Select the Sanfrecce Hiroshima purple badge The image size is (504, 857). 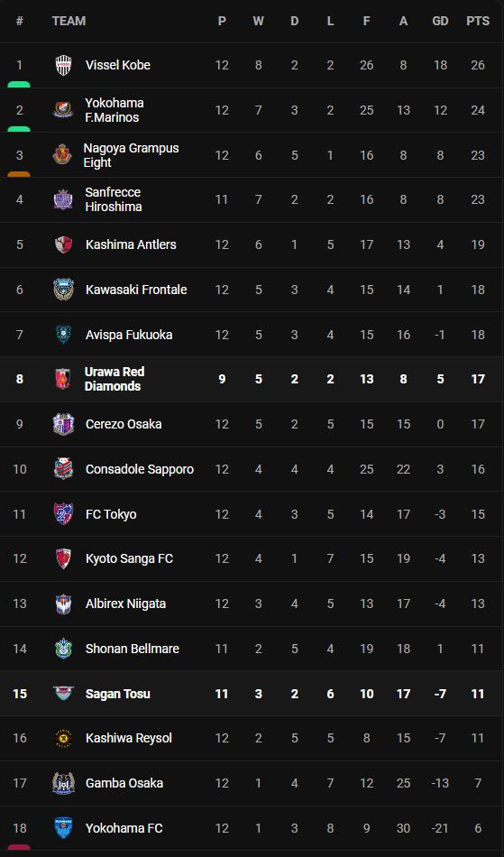(x=63, y=200)
